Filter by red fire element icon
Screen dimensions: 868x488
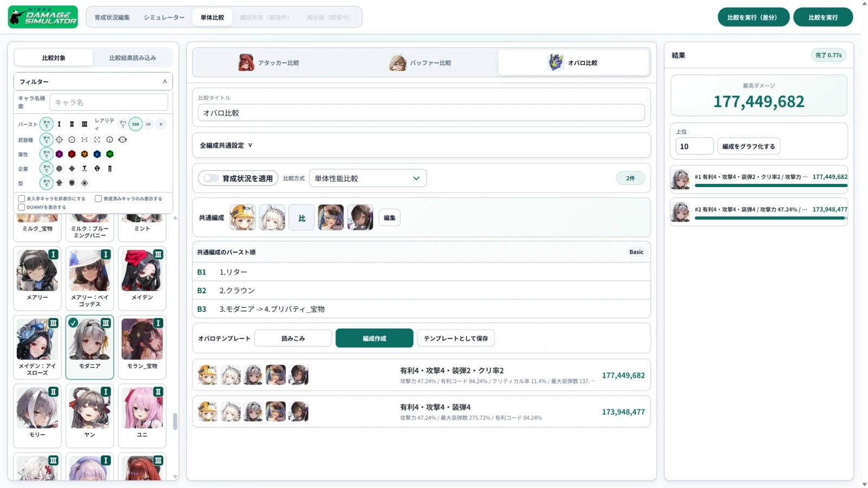(72, 154)
